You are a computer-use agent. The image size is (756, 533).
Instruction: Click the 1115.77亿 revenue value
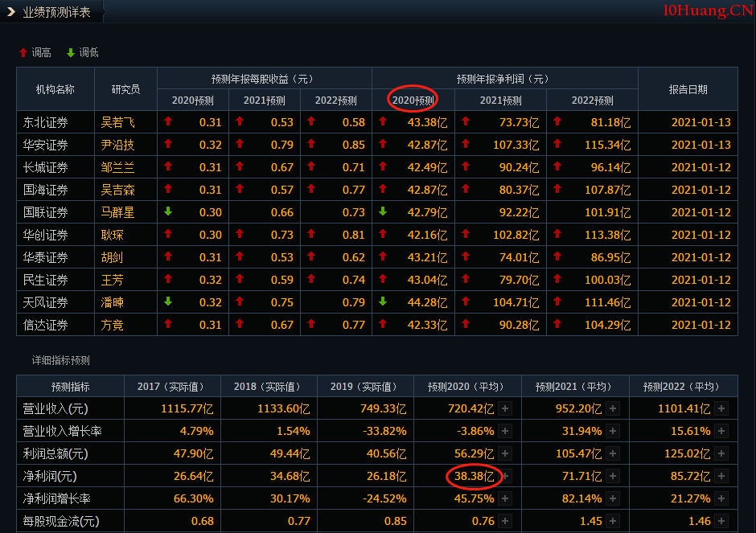(x=187, y=408)
